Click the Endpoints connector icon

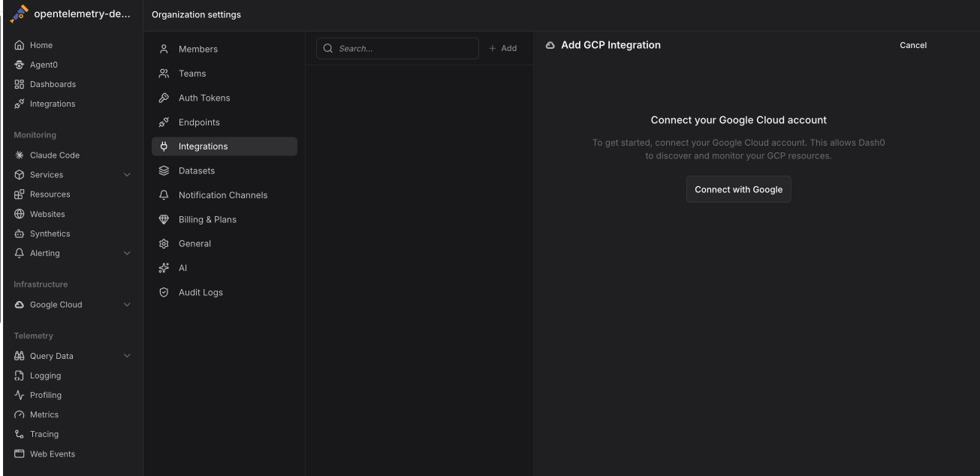164,122
